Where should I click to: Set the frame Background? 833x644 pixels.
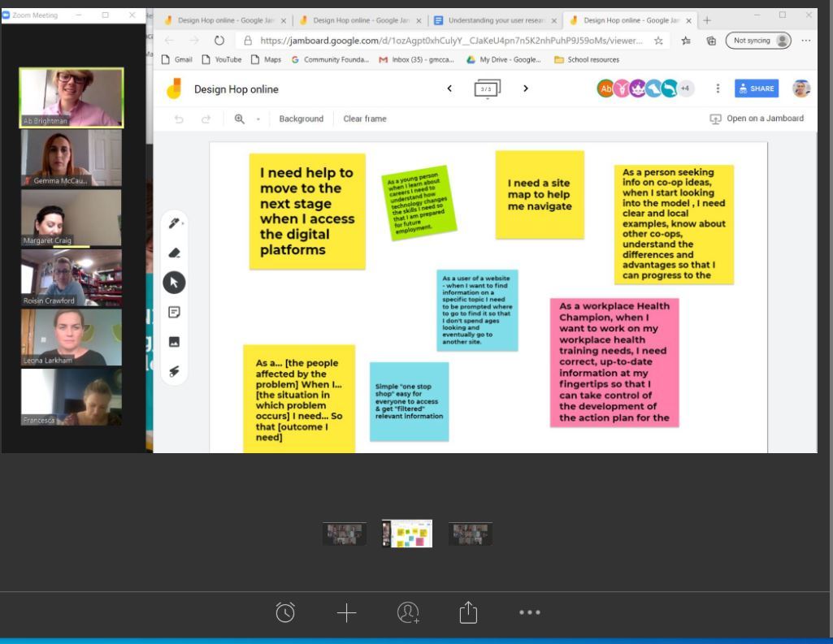point(301,119)
